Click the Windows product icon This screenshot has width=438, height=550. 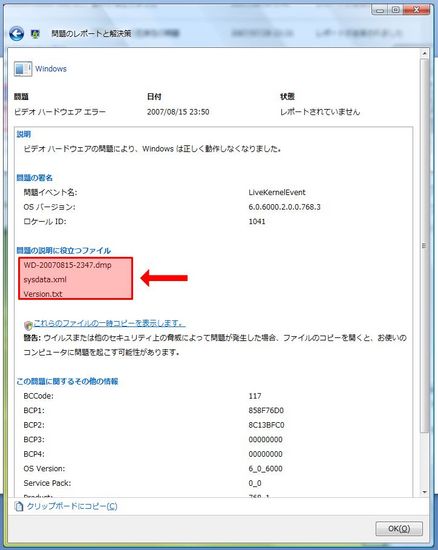pyautogui.click(x=23, y=69)
